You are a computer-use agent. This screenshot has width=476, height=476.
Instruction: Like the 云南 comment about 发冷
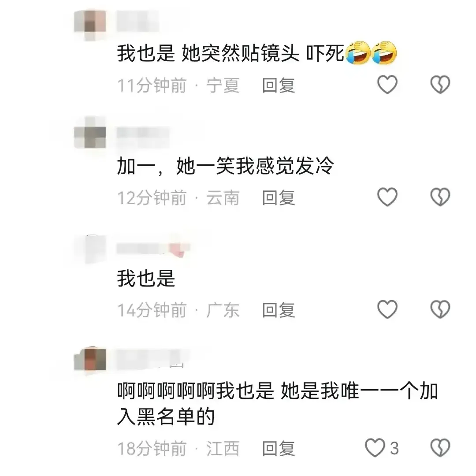click(x=387, y=197)
